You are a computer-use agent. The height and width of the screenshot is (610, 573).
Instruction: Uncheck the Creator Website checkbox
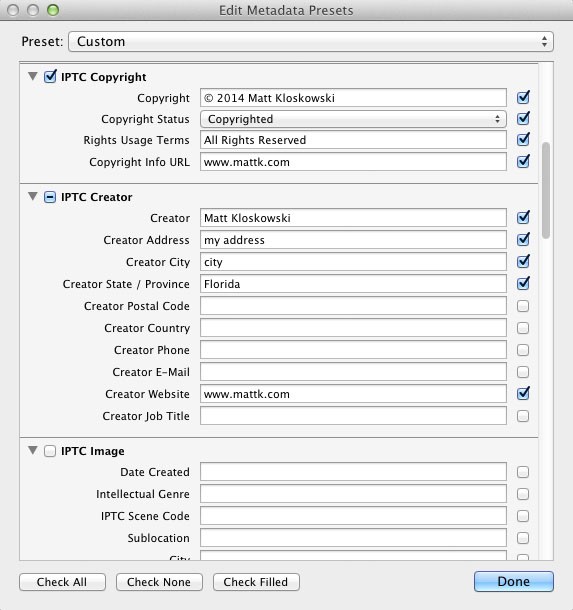tap(523, 393)
